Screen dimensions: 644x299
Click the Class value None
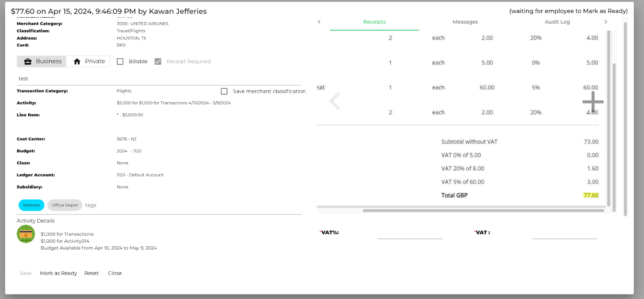click(x=122, y=163)
